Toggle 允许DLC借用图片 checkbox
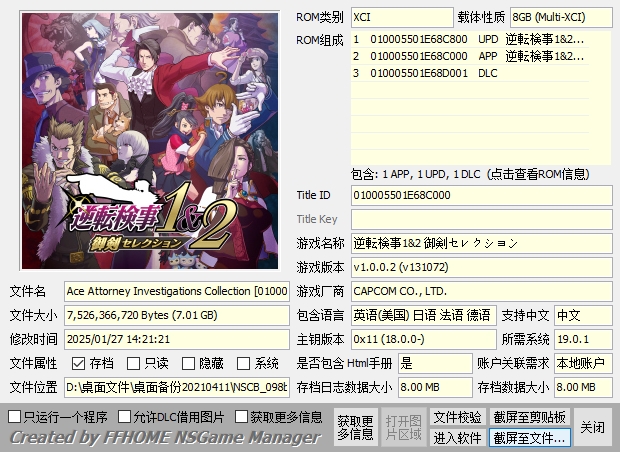This screenshot has height=452, width=620. coord(125,416)
